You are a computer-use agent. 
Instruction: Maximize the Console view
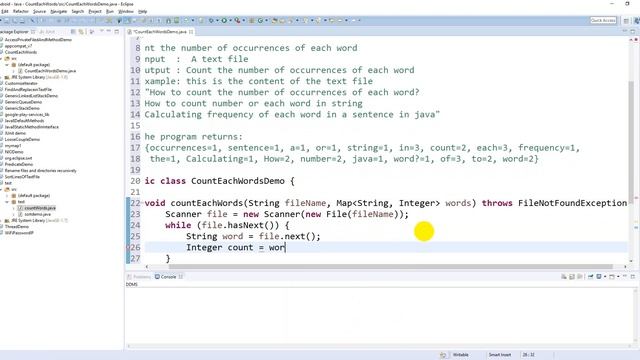pyautogui.click(x=633, y=276)
